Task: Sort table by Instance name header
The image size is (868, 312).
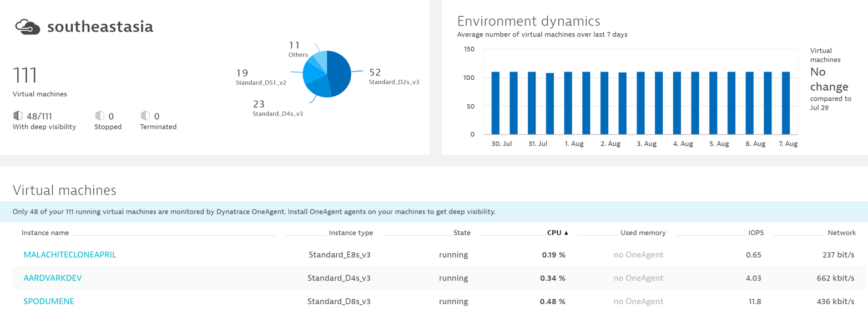Action: pos(46,233)
